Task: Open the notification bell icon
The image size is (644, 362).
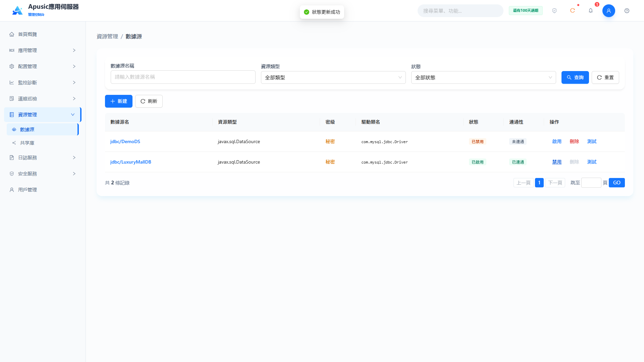Action: point(591,11)
